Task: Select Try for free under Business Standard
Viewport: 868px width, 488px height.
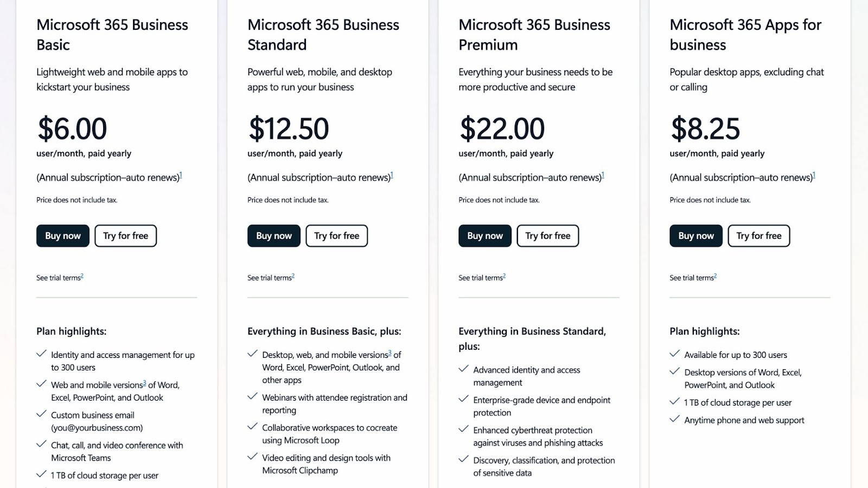Action: tap(336, 235)
